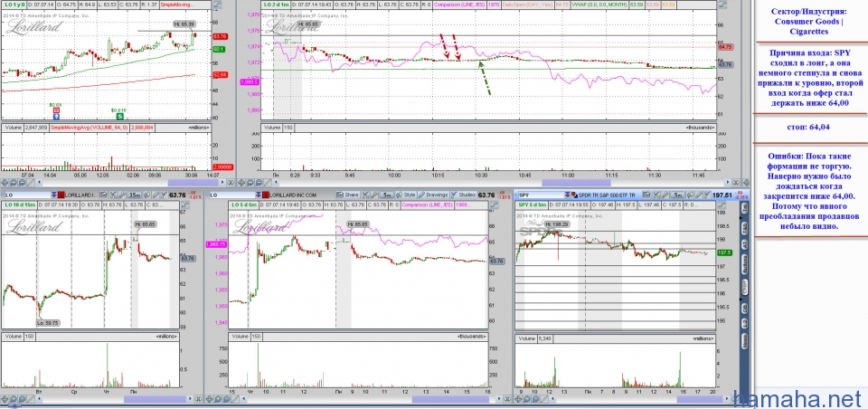The image size is (868, 409).
Task: Select pan tool under LO 5 d 5m chart
Action: [x=209, y=398]
